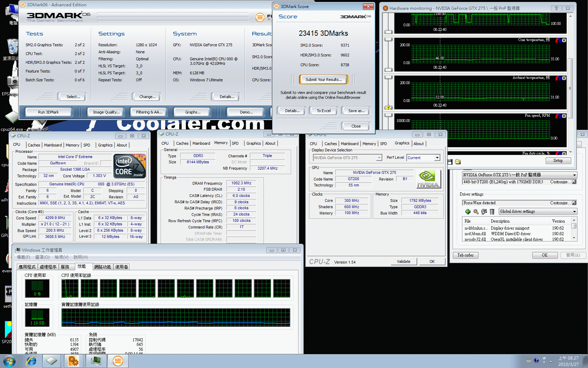Click the green plus add driver profile icon

pyautogui.click(x=468, y=211)
